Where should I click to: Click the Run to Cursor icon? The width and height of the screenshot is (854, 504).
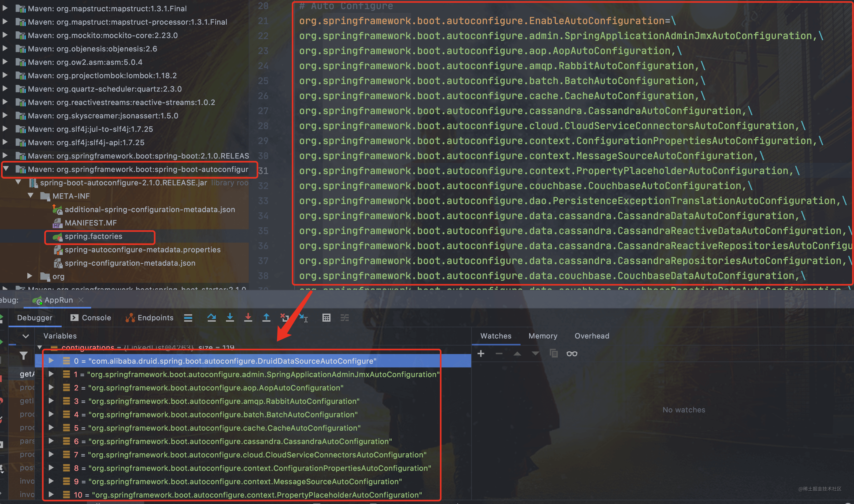pyautogui.click(x=303, y=318)
